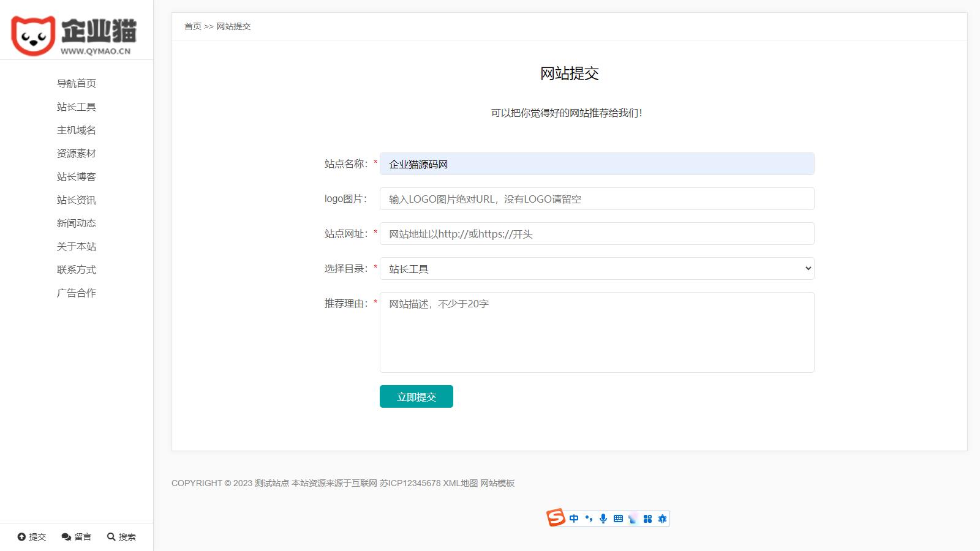The width and height of the screenshot is (980, 551).
Task: Click the 提交 upload arrow icon at bottom
Action: pos(21,537)
